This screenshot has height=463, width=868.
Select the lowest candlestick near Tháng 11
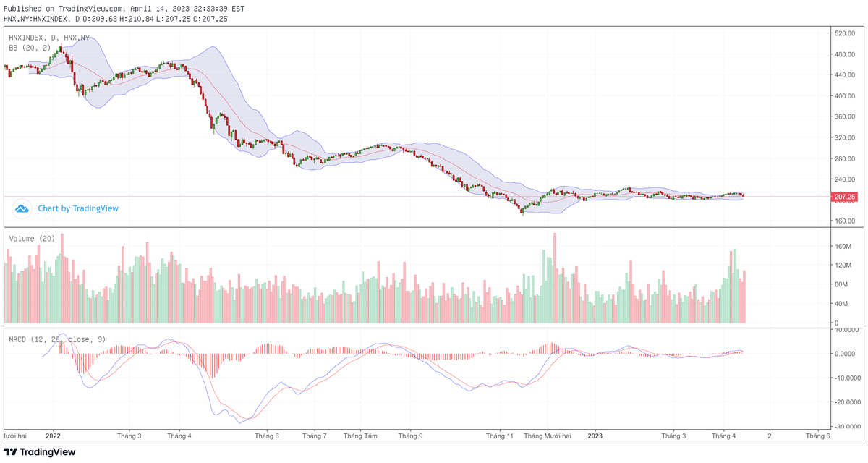tap(523, 213)
